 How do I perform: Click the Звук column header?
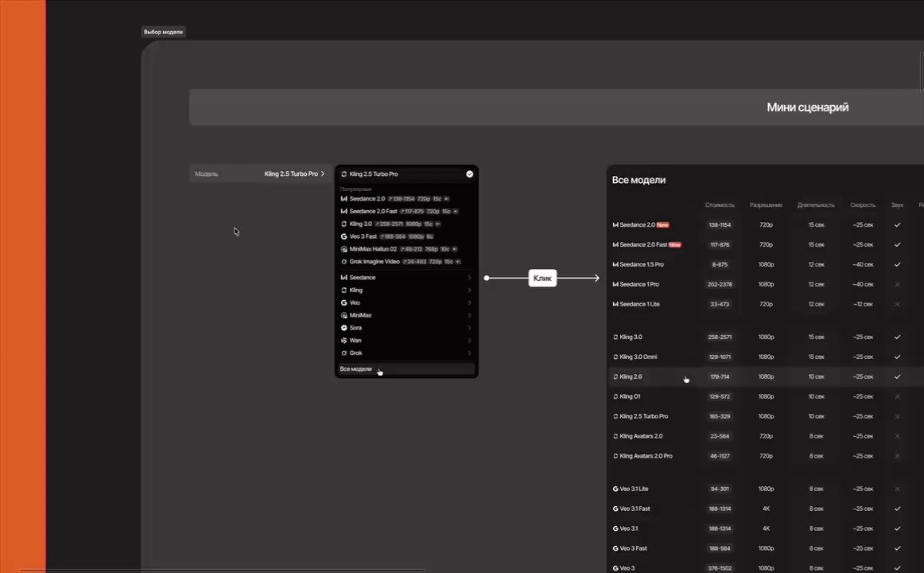click(898, 205)
